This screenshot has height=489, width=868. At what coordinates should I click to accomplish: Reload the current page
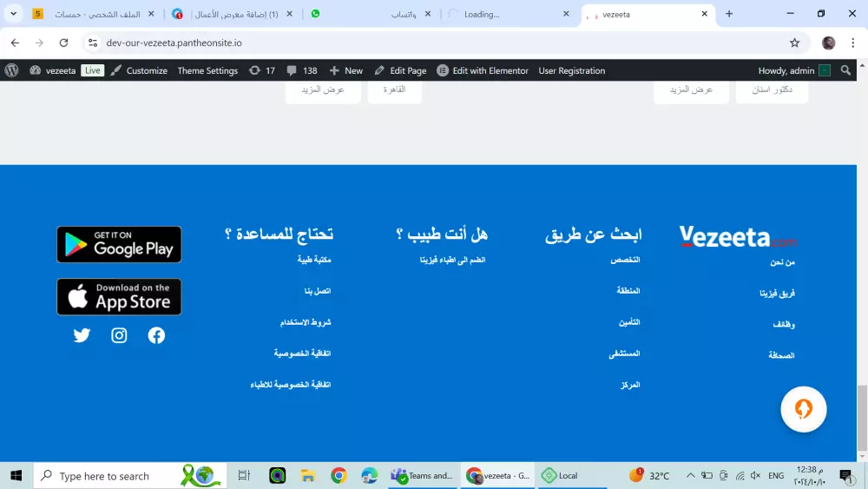coord(63,43)
